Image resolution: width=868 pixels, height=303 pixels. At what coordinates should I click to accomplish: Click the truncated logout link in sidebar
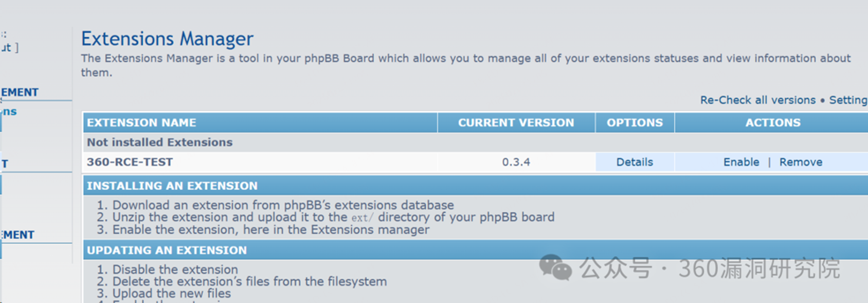pos(9,47)
